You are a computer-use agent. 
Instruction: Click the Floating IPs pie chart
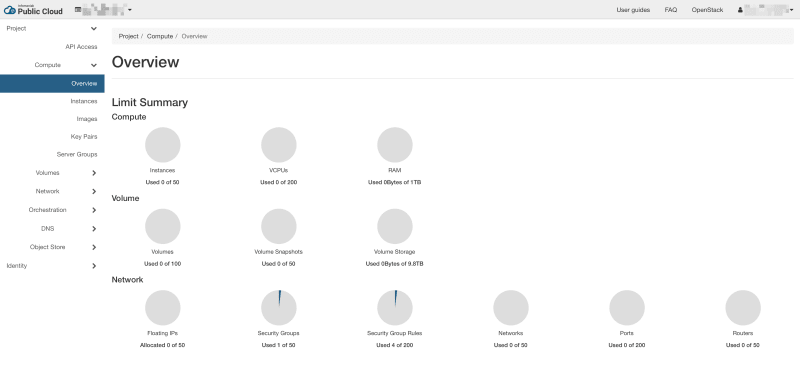tap(163, 308)
